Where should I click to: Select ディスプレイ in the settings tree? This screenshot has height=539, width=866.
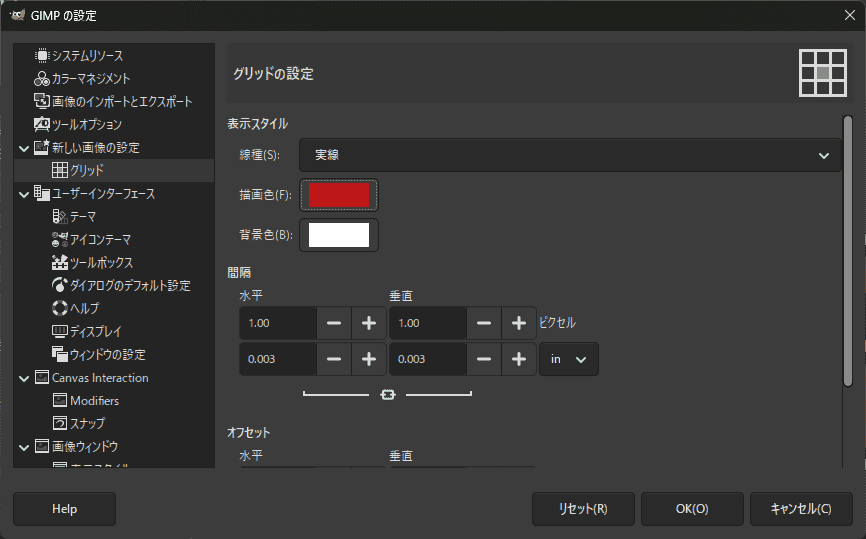[x=96, y=331]
